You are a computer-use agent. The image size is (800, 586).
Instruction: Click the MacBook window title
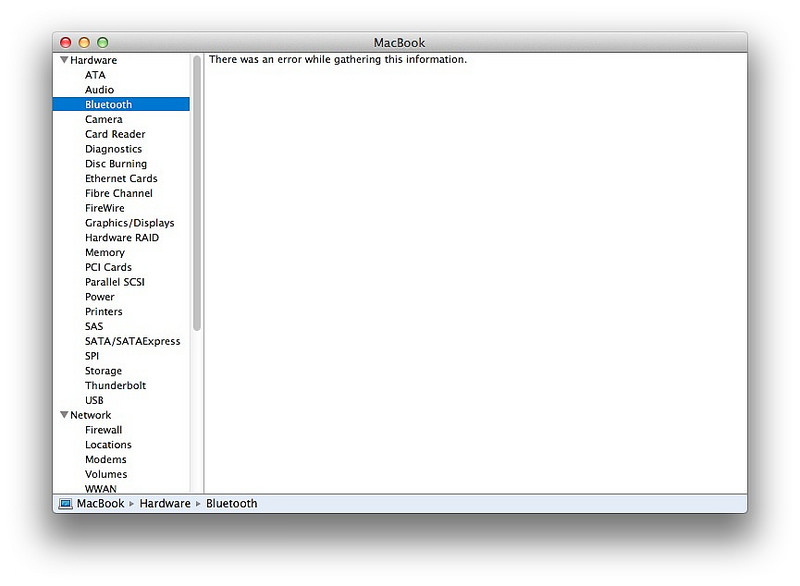[x=399, y=42]
